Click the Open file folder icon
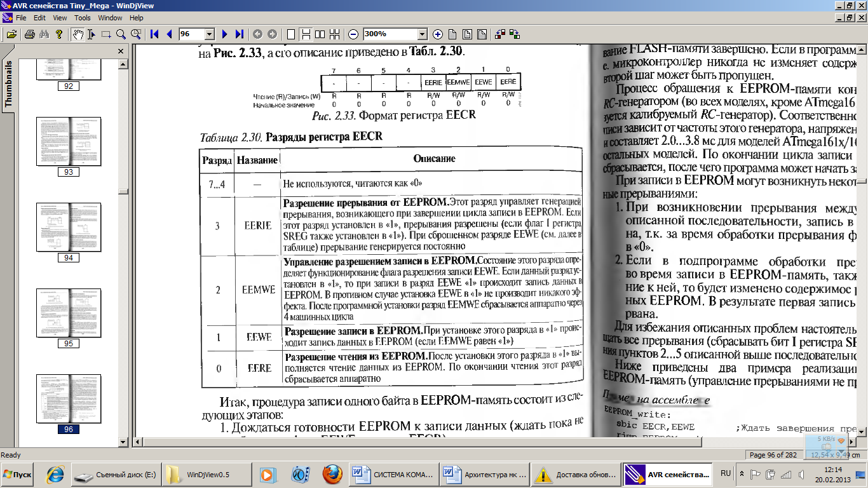This screenshot has width=868, height=488. [x=11, y=34]
